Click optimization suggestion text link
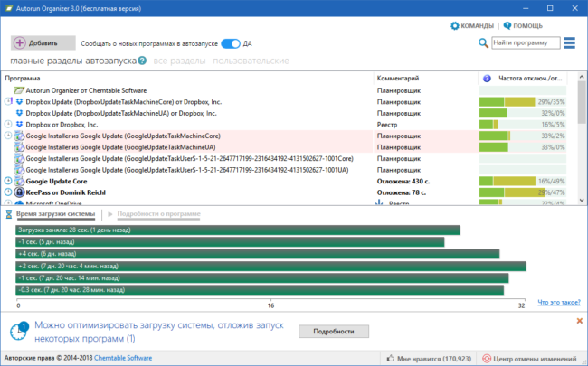 pos(159,332)
